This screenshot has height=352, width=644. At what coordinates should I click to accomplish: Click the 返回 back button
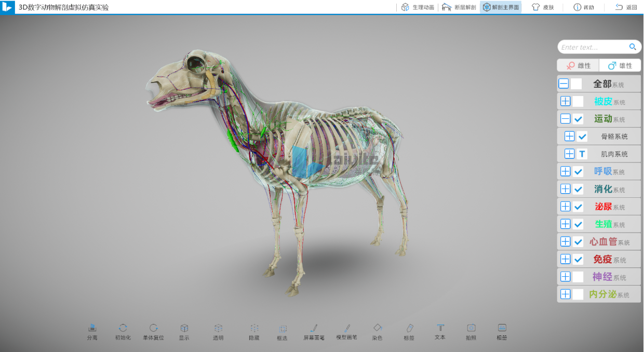point(626,7)
